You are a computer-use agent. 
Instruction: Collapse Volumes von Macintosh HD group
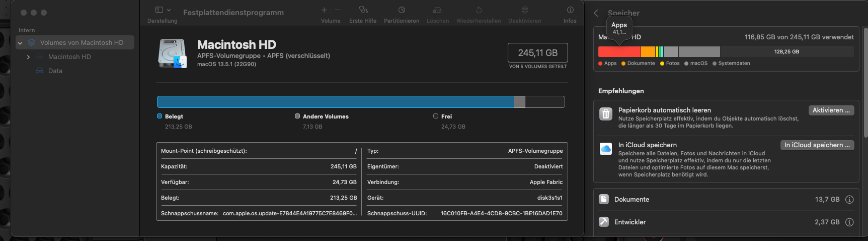(20, 43)
